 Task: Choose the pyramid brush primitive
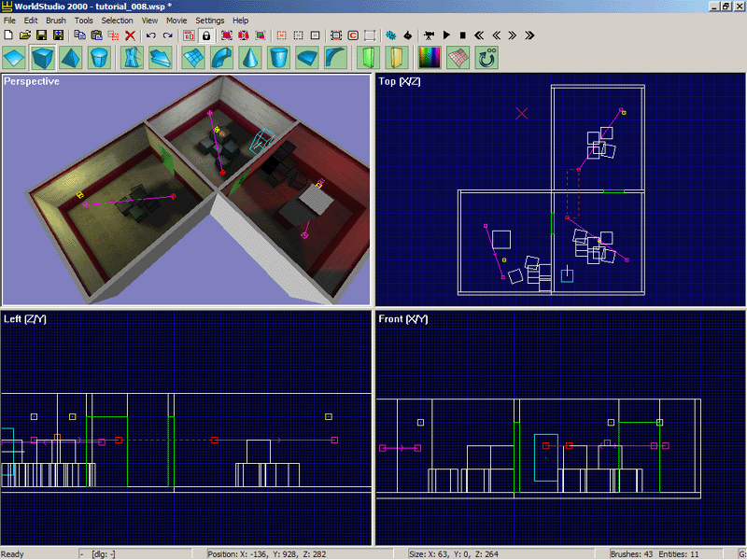pos(71,58)
